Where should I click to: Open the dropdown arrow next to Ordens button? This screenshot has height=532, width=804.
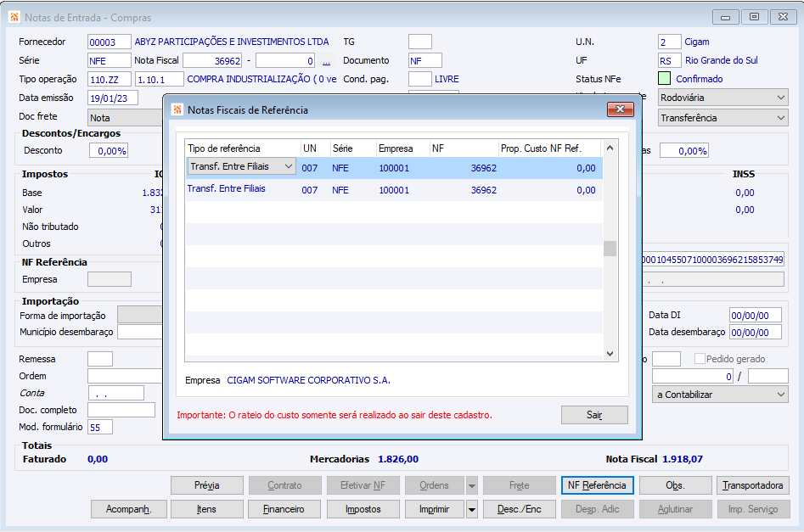click(x=472, y=485)
